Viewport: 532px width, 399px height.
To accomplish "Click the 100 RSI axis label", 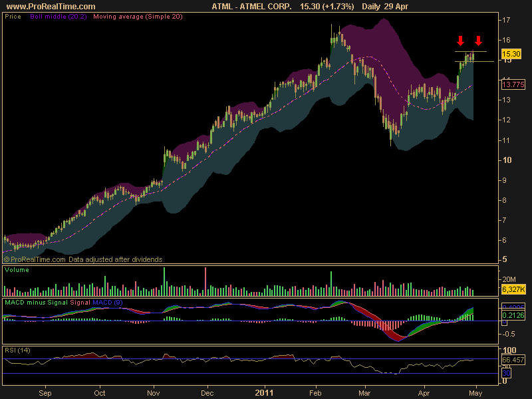I will click(x=509, y=350).
